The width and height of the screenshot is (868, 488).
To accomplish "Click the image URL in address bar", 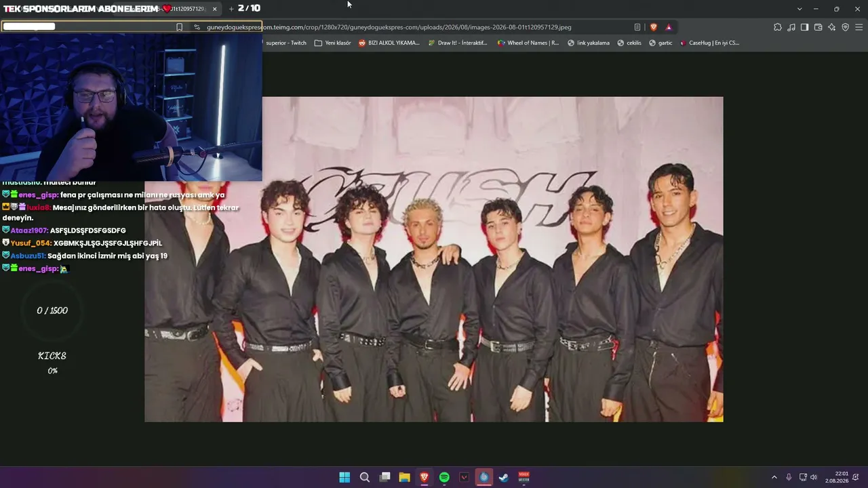I will [x=389, y=27].
